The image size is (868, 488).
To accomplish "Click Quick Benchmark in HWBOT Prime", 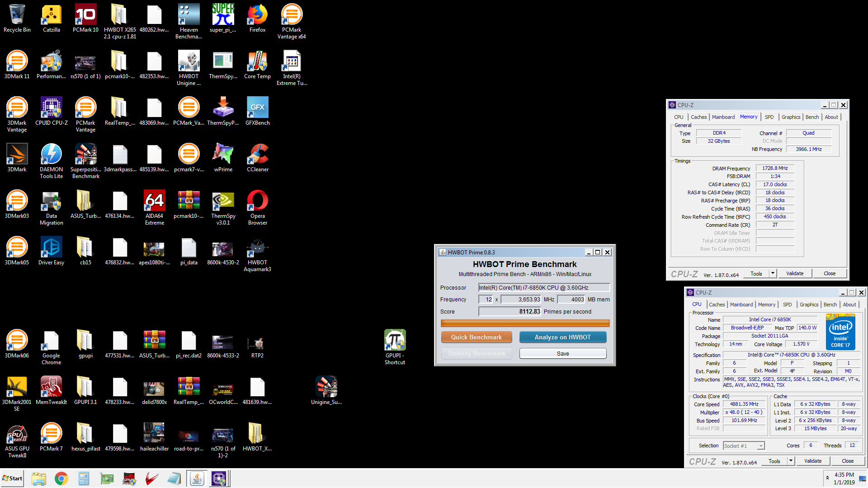I will (476, 337).
